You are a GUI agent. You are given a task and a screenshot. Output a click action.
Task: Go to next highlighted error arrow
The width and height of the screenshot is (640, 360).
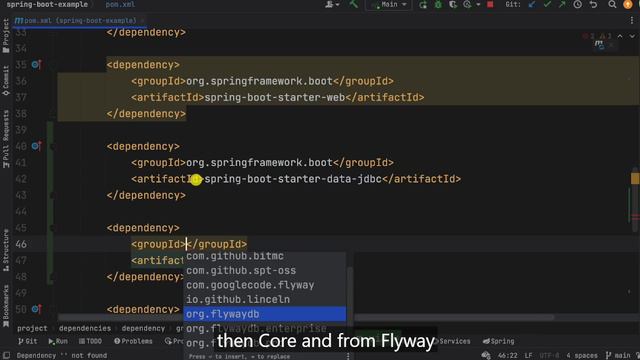(x=632, y=36)
